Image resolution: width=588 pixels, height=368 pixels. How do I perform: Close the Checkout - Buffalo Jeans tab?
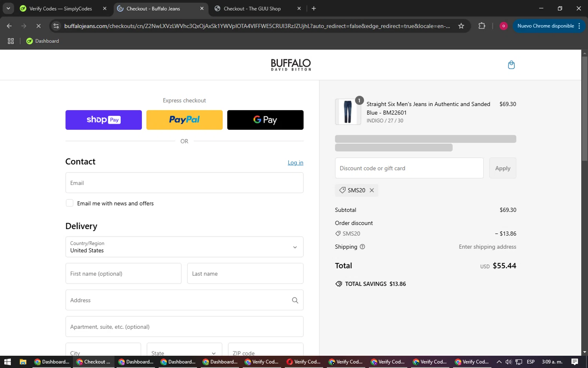[202, 8]
